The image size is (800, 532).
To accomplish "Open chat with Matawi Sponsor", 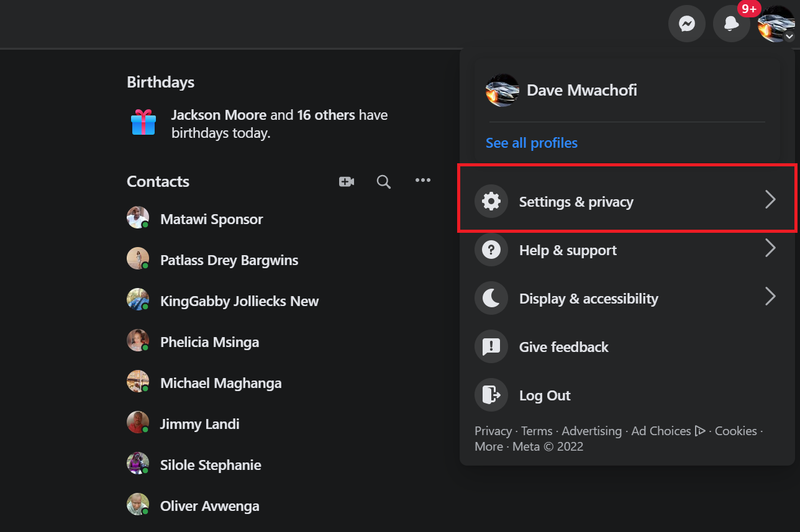I will 211,219.
